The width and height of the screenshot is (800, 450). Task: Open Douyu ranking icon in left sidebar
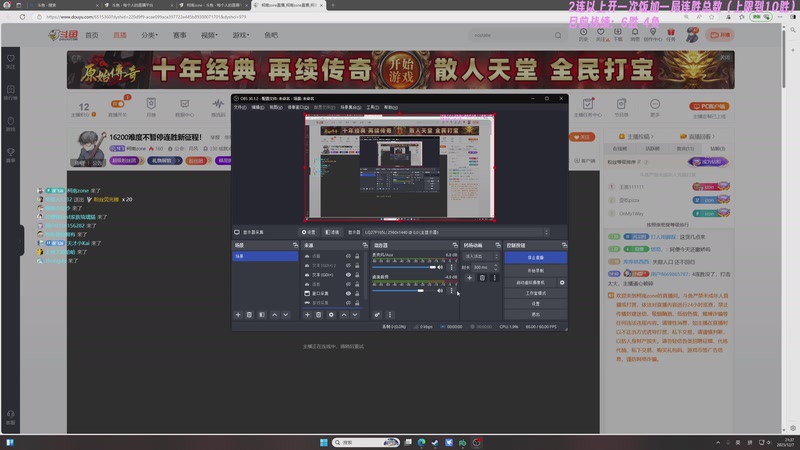(11, 92)
